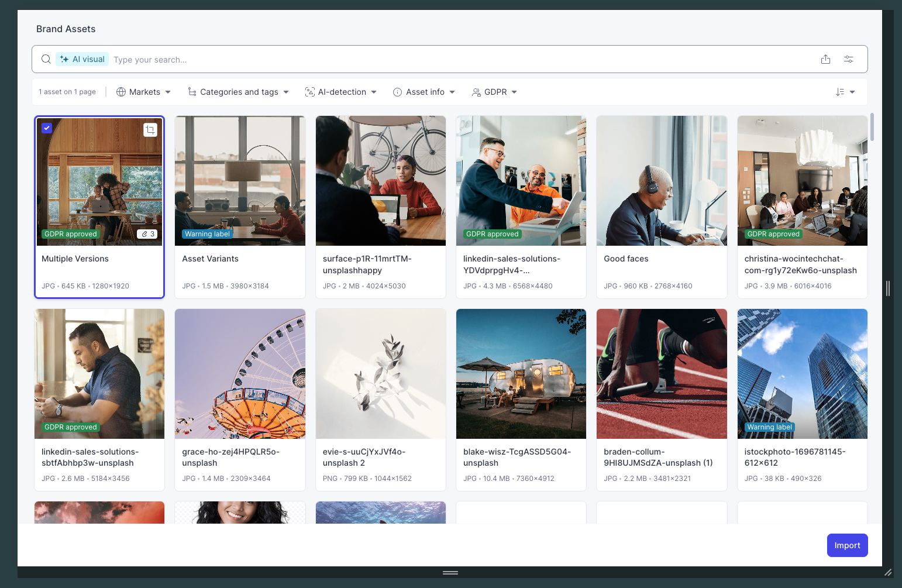Select the grace-ho ferris wheel thumbnail
This screenshot has height=588, width=902.
tap(240, 374)
